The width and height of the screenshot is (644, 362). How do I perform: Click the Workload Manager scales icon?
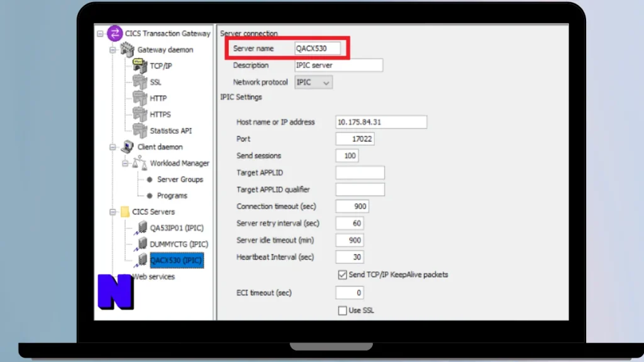(x=140, y=163)
